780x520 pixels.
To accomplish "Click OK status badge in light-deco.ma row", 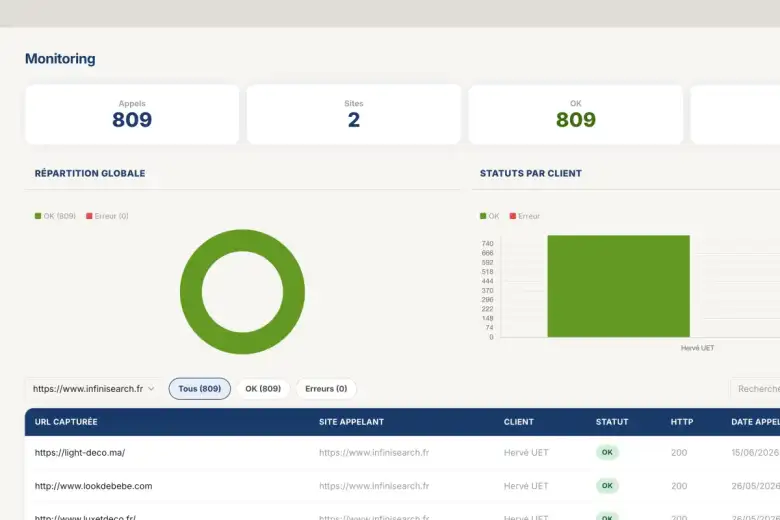I will [607, 452].
